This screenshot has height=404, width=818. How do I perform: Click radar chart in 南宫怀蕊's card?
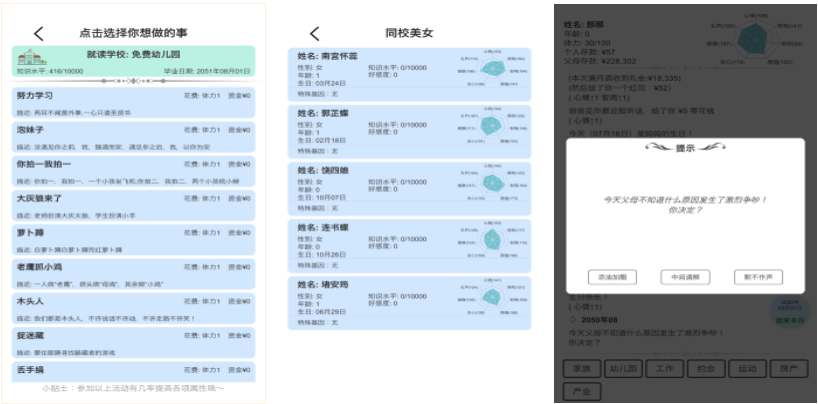(x=491, y=70)
